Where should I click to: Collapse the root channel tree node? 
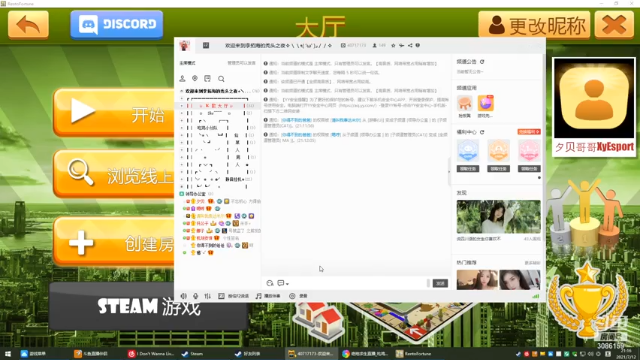(182, 91)
